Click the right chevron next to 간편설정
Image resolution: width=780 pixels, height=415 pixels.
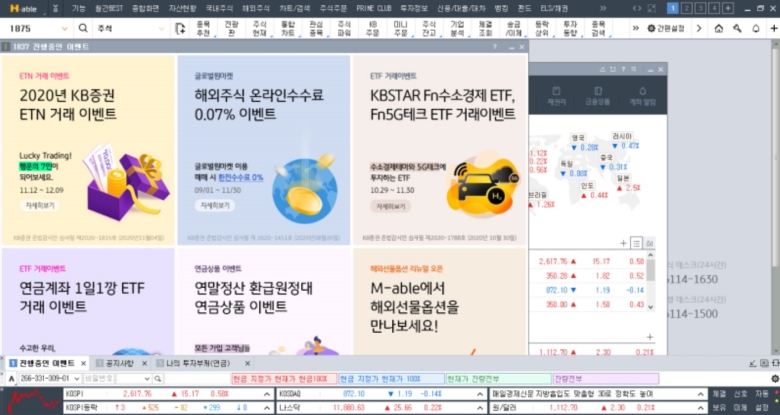point(699,28)
